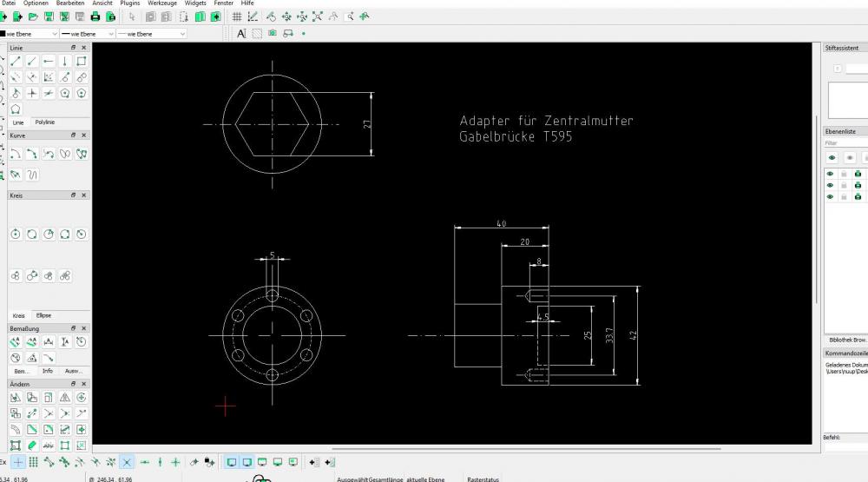
Task: Click the layer list Filter field
Action: pyautogui.click(x=842, y=142)
